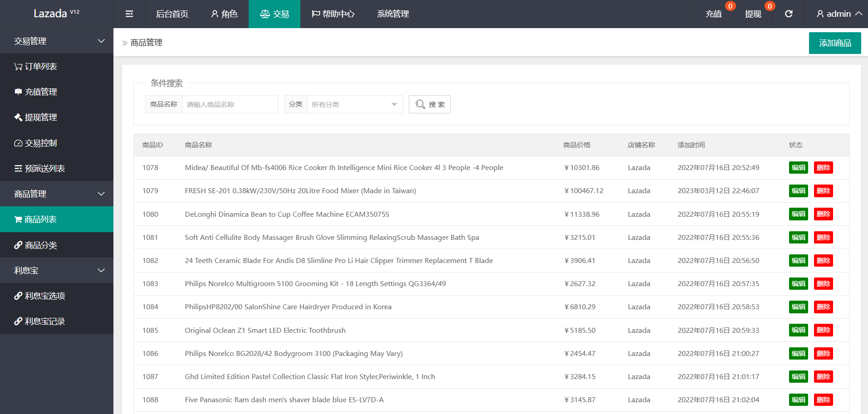Viewport: 868px width, 414px height.
Task: Collapse the 利息宝 sidebar section
Action: [x=57, y=271]
